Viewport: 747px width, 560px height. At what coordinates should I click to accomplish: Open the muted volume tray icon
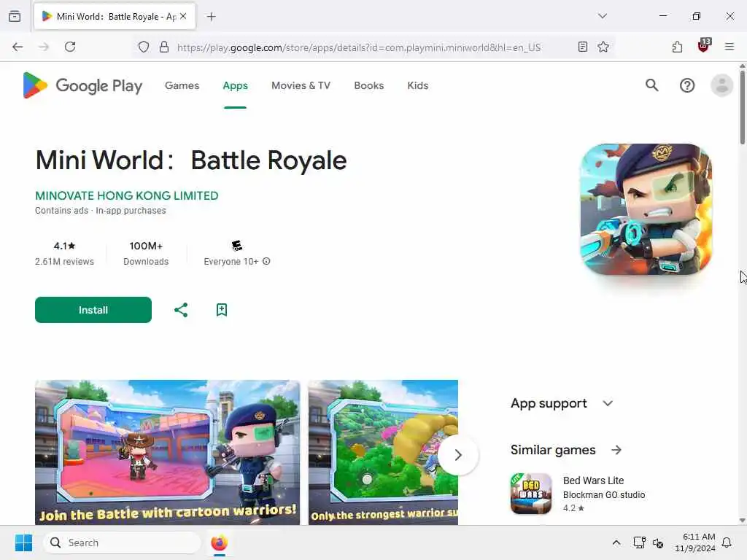658,542
